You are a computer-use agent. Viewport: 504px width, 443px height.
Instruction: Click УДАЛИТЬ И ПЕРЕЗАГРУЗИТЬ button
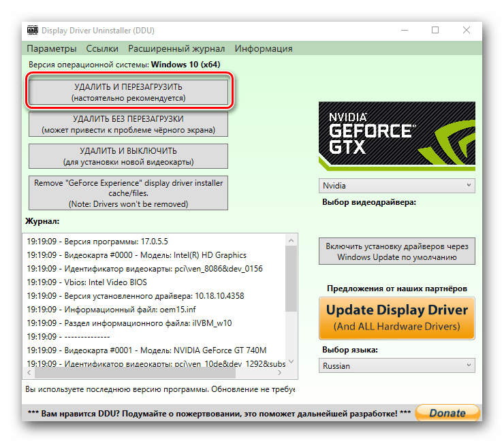tap(128, 92)
